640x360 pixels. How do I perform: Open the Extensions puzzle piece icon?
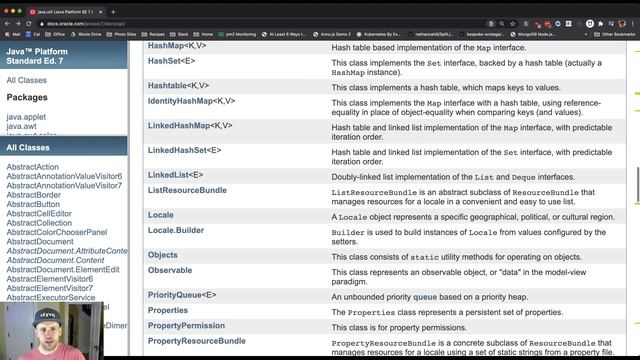(x=600, y=24)
